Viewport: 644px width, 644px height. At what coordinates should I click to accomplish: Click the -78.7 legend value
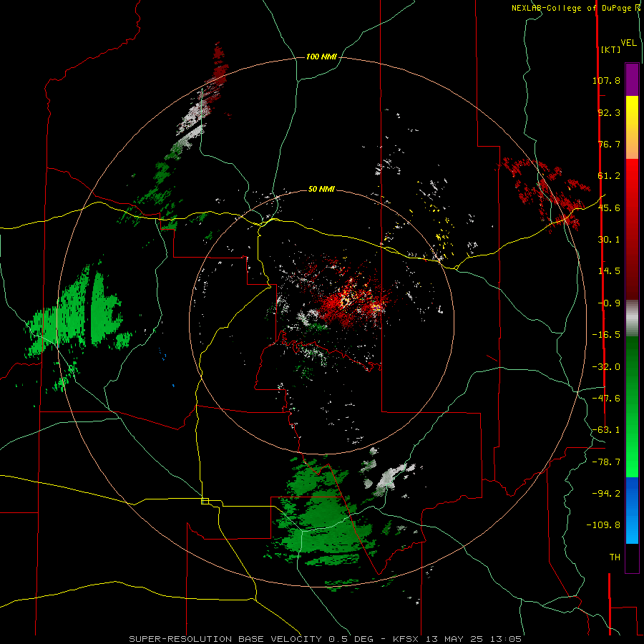[606, 462]
